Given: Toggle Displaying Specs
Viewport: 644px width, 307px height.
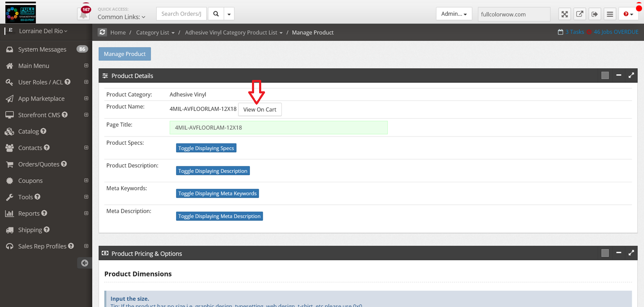Looking at the screenshot, I should pos(206,148).
